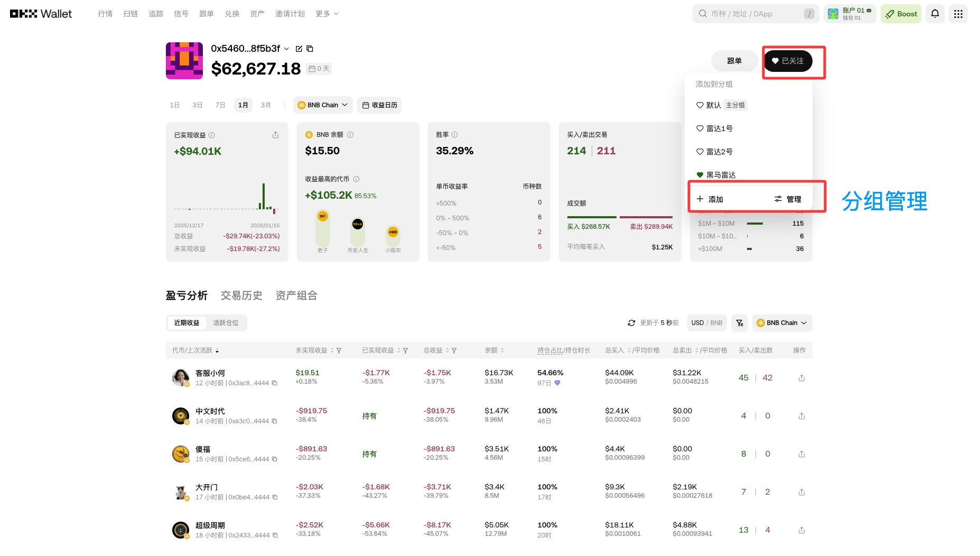Select the 7日 time range tab
This screenshot has width=980, height=556.
point(220,105)
